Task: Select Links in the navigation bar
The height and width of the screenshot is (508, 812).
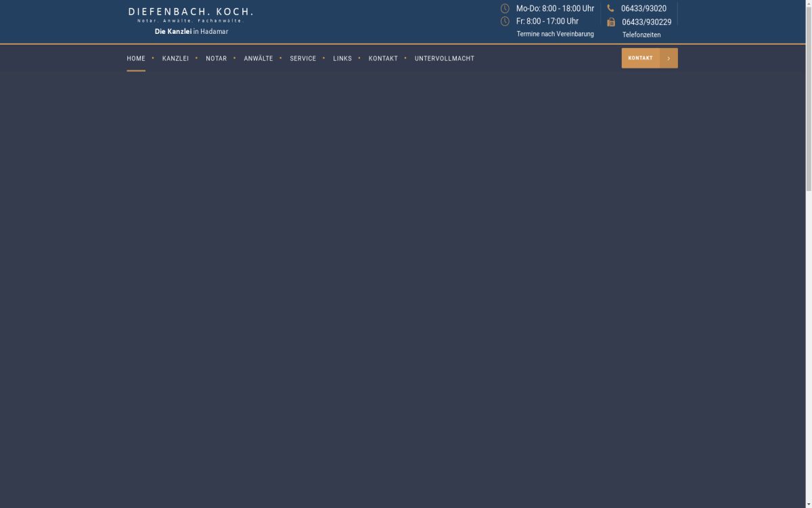Action: click(x=342, y=59)
